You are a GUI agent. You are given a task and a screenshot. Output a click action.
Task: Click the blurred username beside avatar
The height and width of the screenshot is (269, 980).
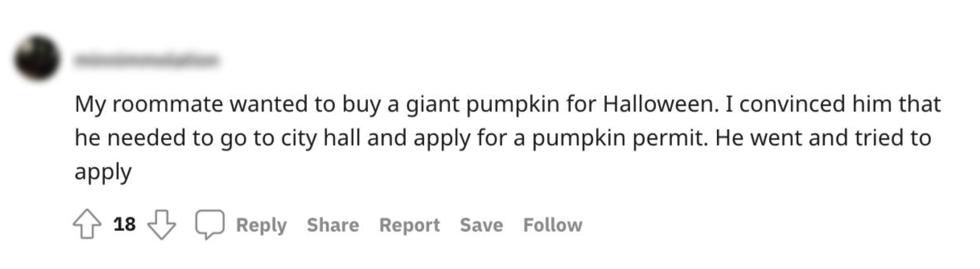[146, 60]
